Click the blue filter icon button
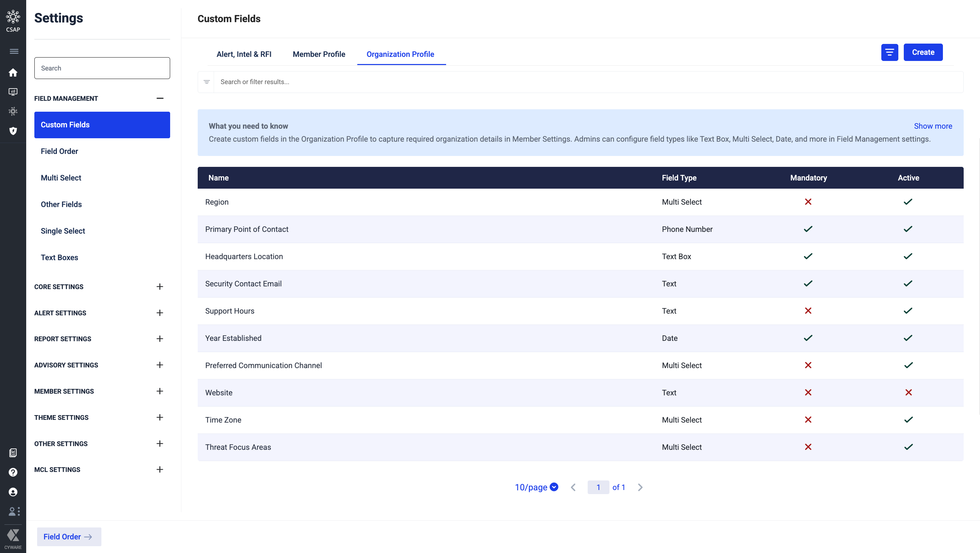This screenshot has width=980, height=553. [889, 52]
